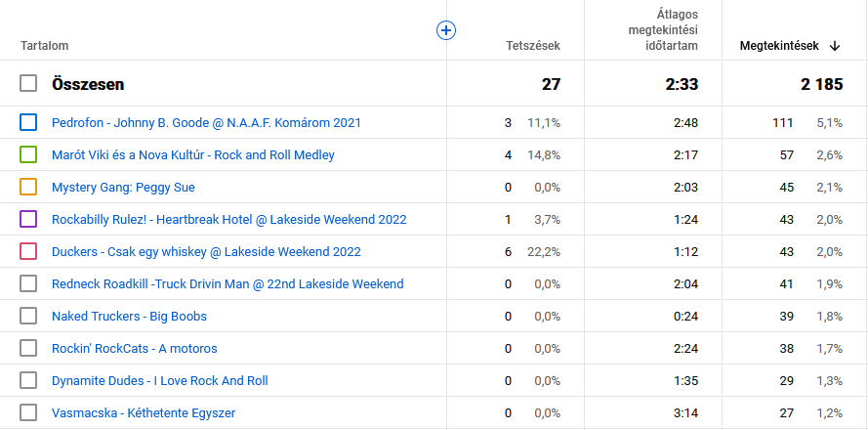This screenshot has width=868, height=430.
Task: Open Vasmacska - Kéthetente Egyszer link
Action: point(144,412)
